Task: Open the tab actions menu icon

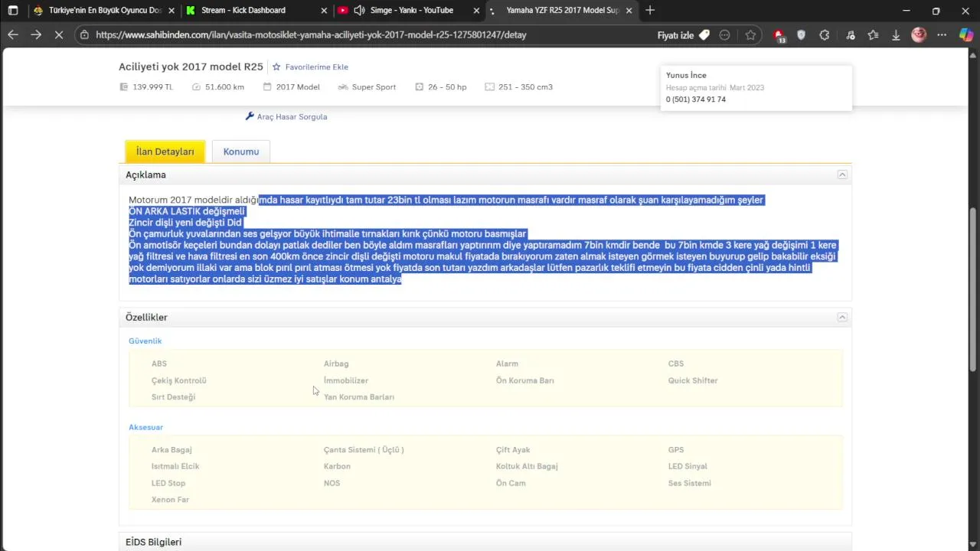Action: coord(13,10)
